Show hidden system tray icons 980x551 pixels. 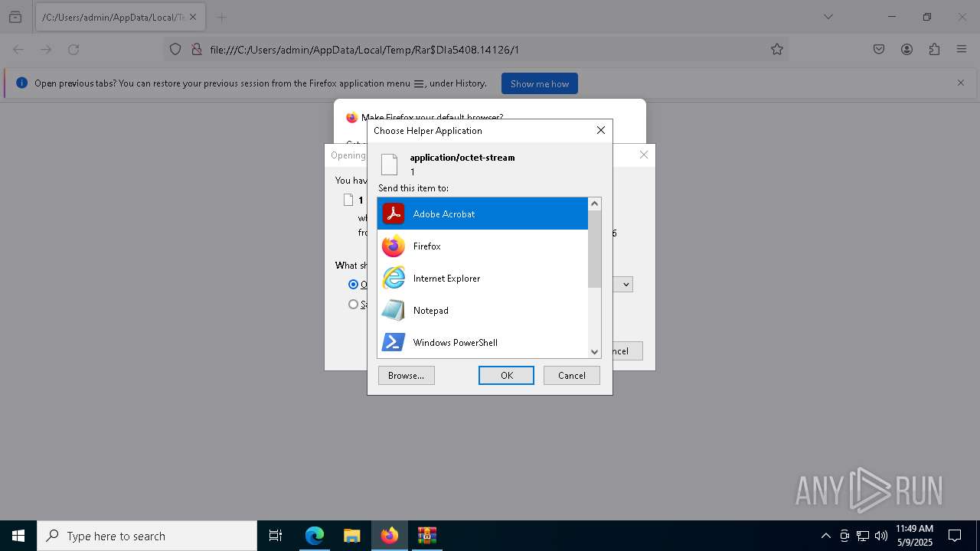point(825,536)
